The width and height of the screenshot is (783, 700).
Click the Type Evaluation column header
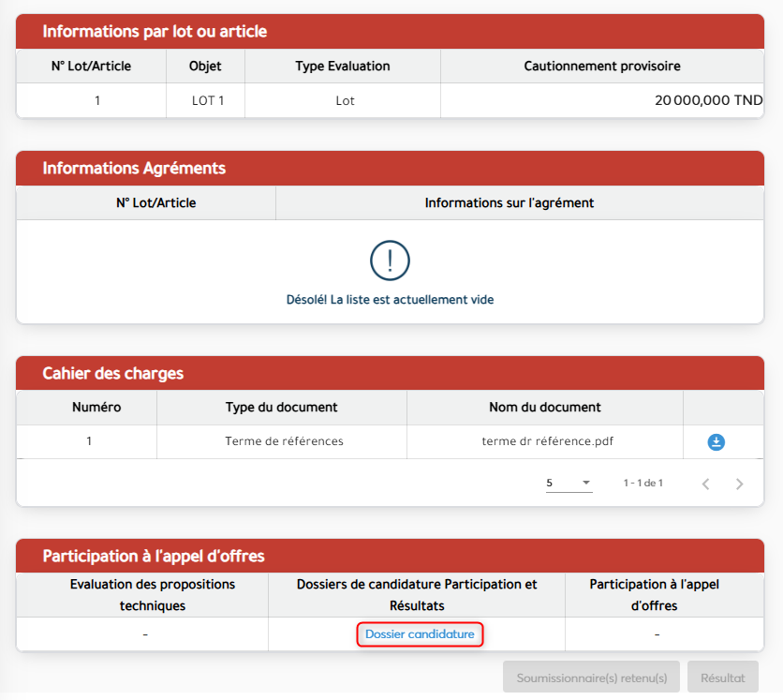(343, 67)
